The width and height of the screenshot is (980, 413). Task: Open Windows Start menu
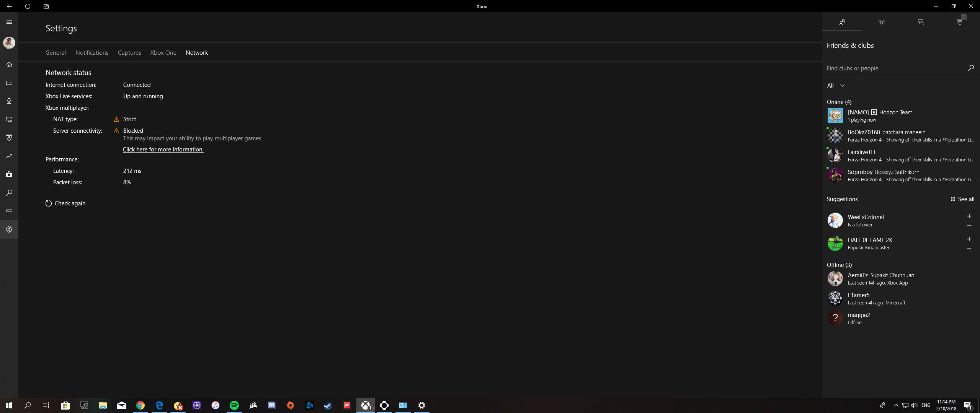[9, 405]
